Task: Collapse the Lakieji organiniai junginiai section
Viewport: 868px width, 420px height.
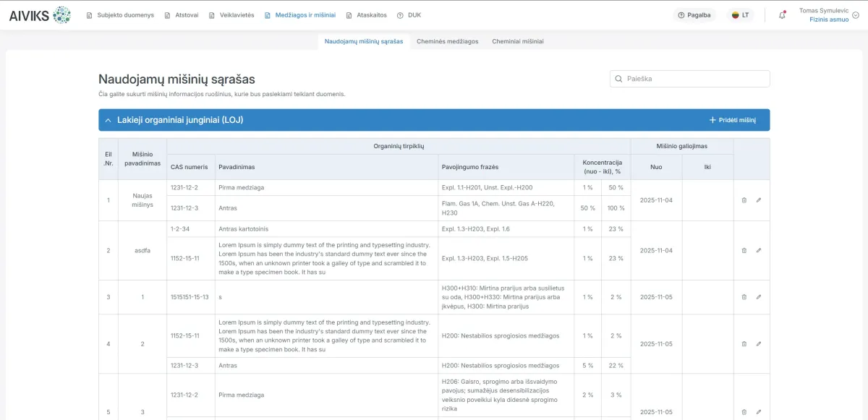Action: pyautogui.click(x=108, y=120)
